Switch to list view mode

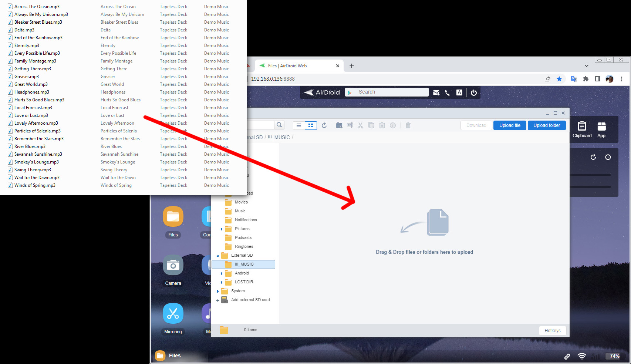[x=299, y=125]
